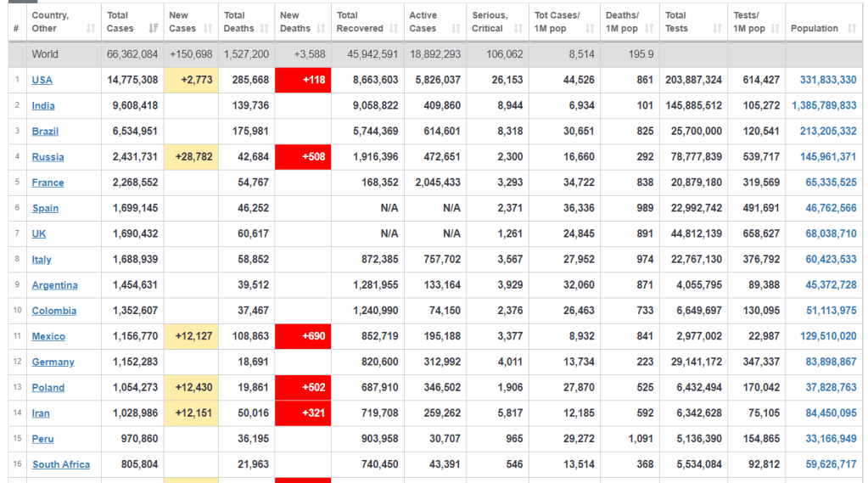The height and width of the screenshot is (483, 868).
Task: Sort by Total Deaths arrow icon
Action: point(263,29)
